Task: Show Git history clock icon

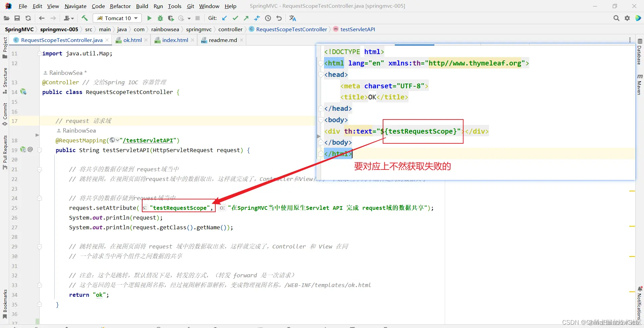Action: coord(268,18)
